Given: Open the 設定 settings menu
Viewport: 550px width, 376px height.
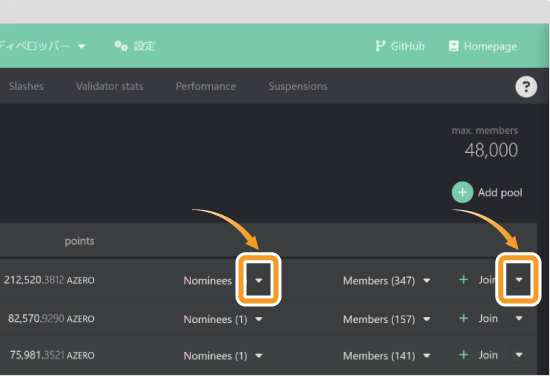Looking at the screenshot, I should [135, 46].
